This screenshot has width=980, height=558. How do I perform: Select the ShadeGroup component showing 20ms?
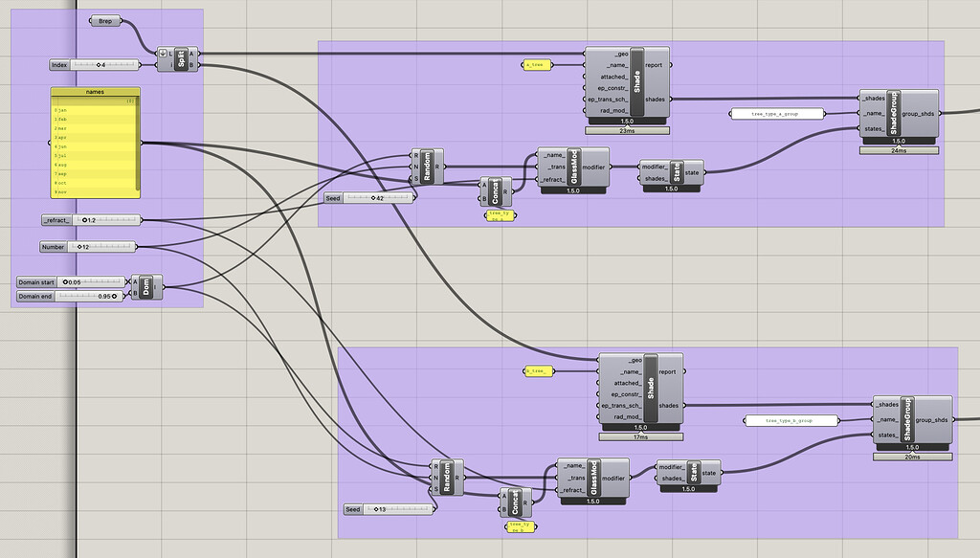tap(909, 419)
